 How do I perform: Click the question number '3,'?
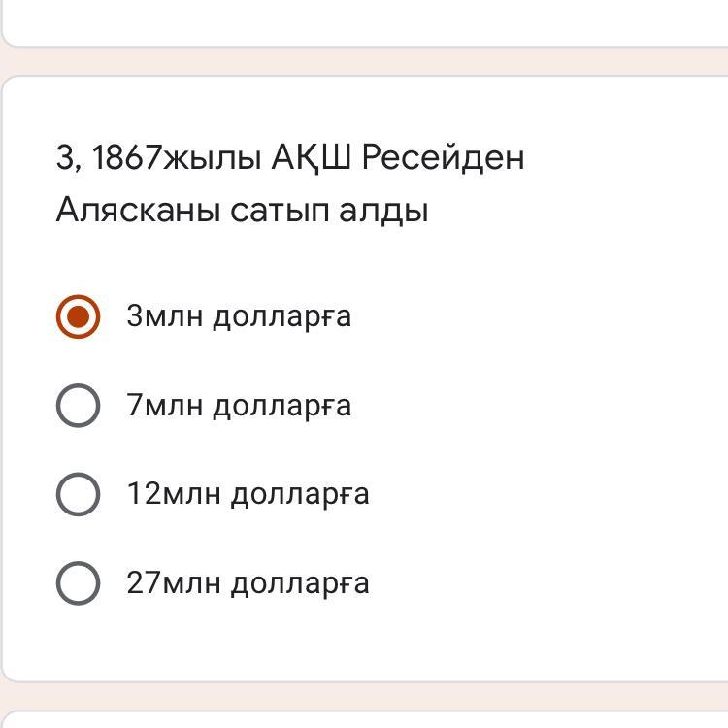tap(68, 158)
